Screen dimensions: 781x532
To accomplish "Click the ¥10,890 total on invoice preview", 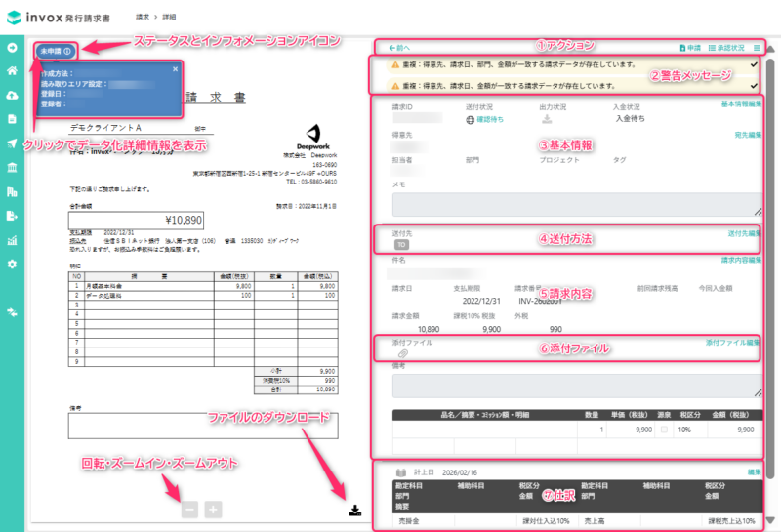I will point(184,221).
